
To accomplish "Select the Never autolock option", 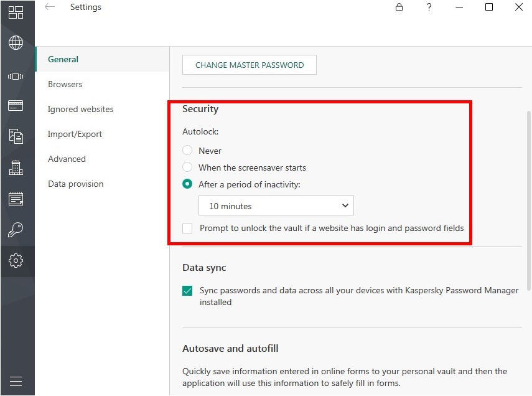I will 187,150.
